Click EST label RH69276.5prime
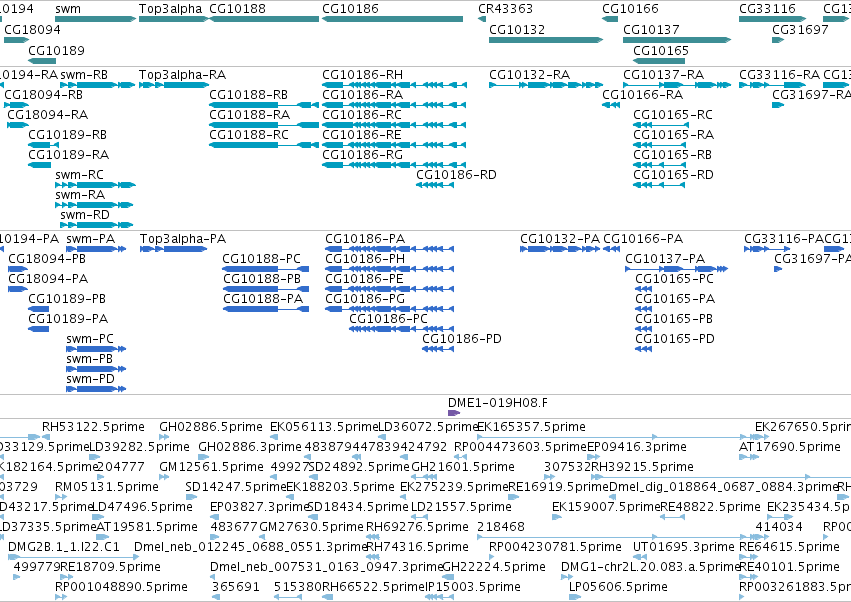Screen dimensions: 851x602 pos(417,527)
